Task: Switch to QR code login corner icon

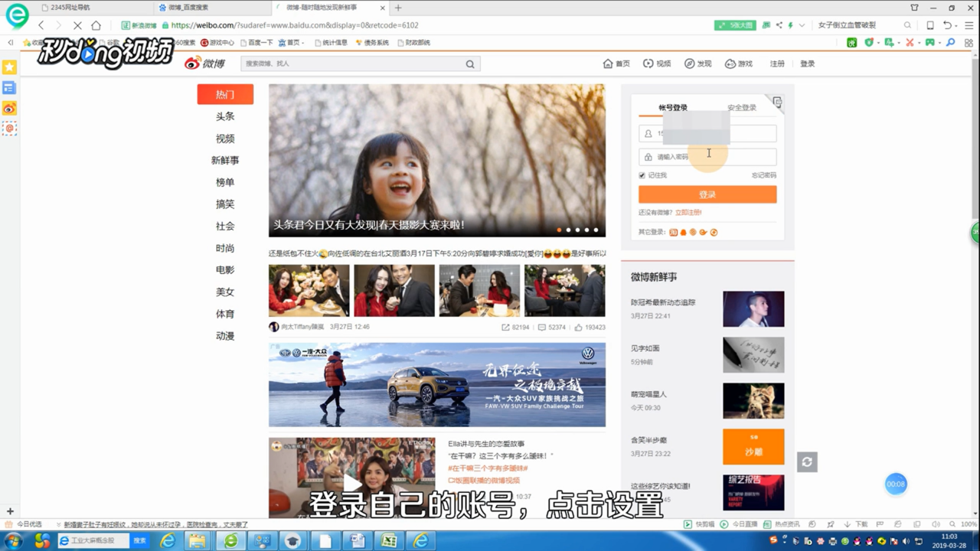Action: pyautogui.click(x=777, y=102)
